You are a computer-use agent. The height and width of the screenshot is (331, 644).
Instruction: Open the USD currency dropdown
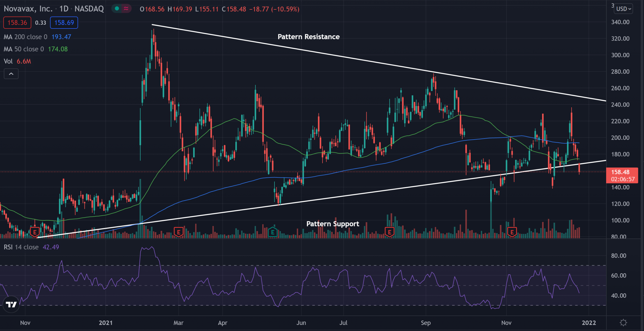(624, 9)
